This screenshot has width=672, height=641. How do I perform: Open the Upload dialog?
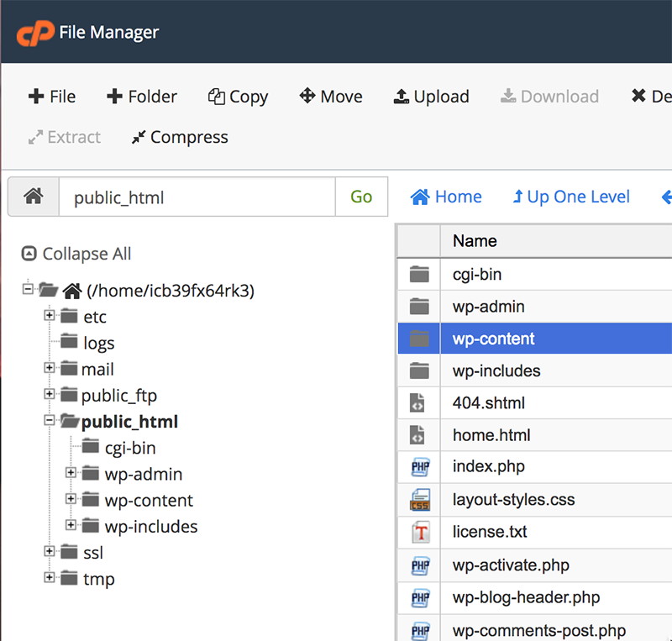[x=431, y=97]
